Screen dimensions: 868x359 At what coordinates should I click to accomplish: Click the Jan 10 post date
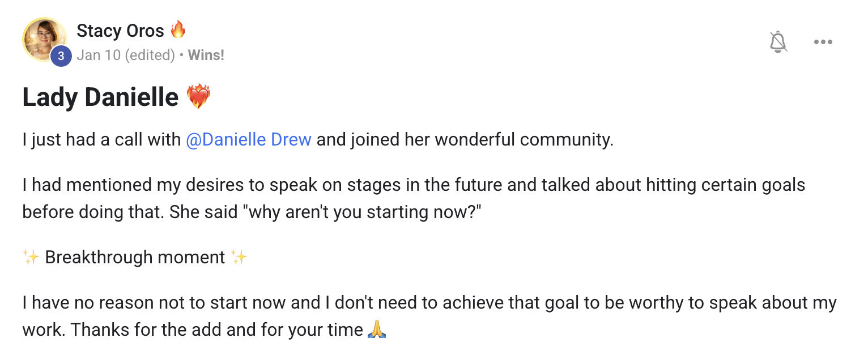click(98, 55)
